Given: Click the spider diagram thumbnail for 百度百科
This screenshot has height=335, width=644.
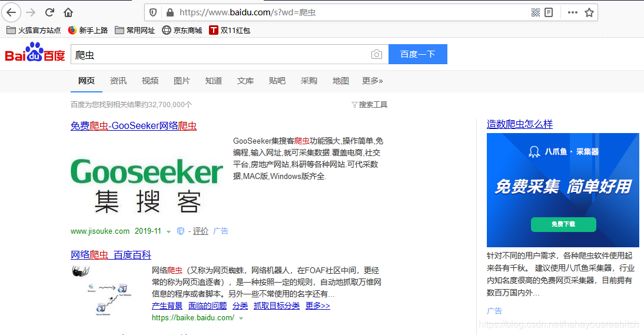Looking at the screenshot, I should pyautogui.click(x=102, y=291).
